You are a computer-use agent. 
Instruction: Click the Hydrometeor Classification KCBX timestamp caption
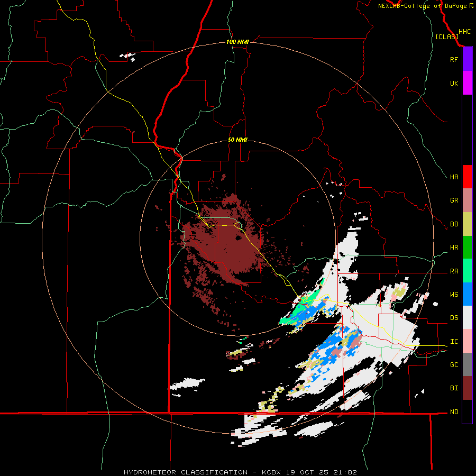[240, 472]
